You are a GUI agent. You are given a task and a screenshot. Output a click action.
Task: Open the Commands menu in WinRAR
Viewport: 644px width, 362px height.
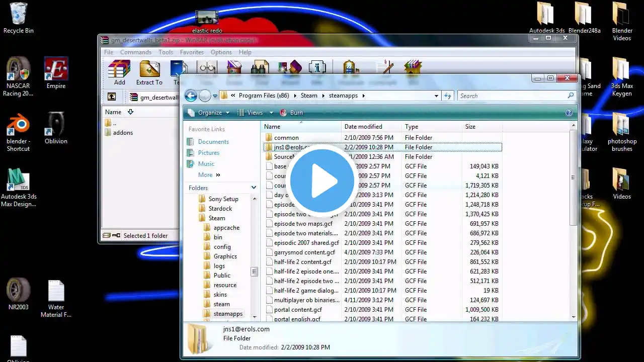tap(135, 52)
